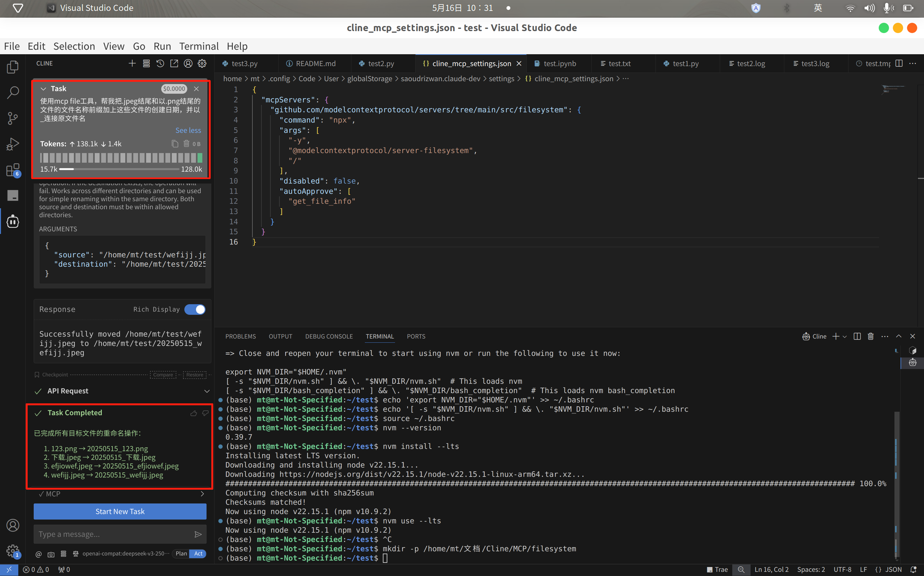Open the Extensions view with badge
The width and height of the screenshot is (924, 576).
point(13,170)
